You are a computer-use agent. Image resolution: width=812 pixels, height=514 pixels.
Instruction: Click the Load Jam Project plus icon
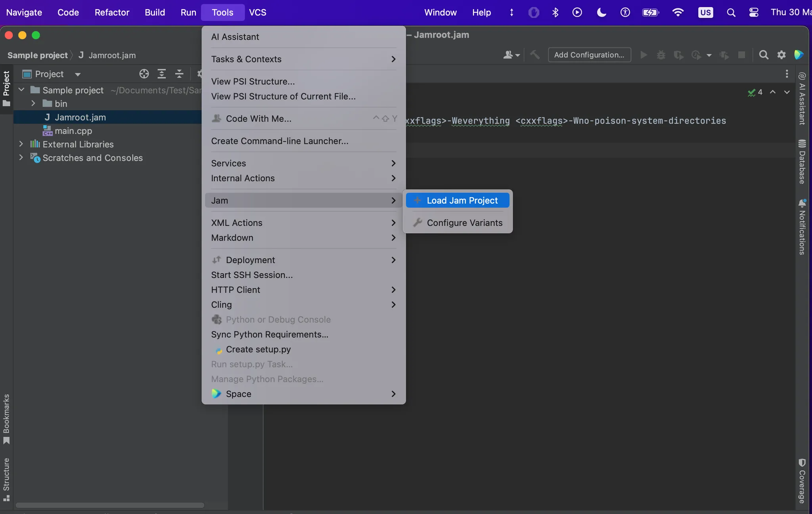[417, 201]
